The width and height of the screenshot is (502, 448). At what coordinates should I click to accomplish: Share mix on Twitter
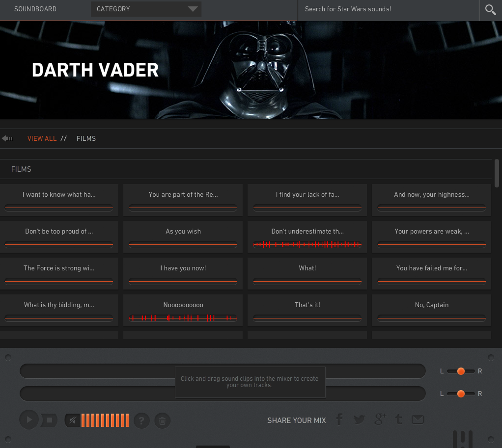360,419
